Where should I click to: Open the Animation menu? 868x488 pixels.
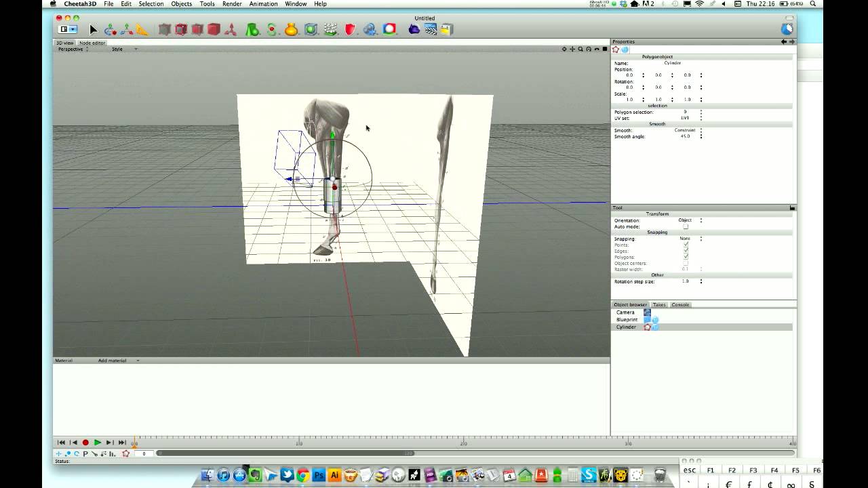tap(263, 4)
